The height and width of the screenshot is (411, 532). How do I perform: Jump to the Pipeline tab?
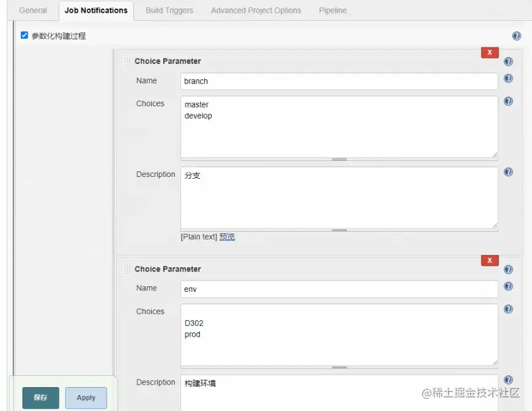tap(333, 10)
